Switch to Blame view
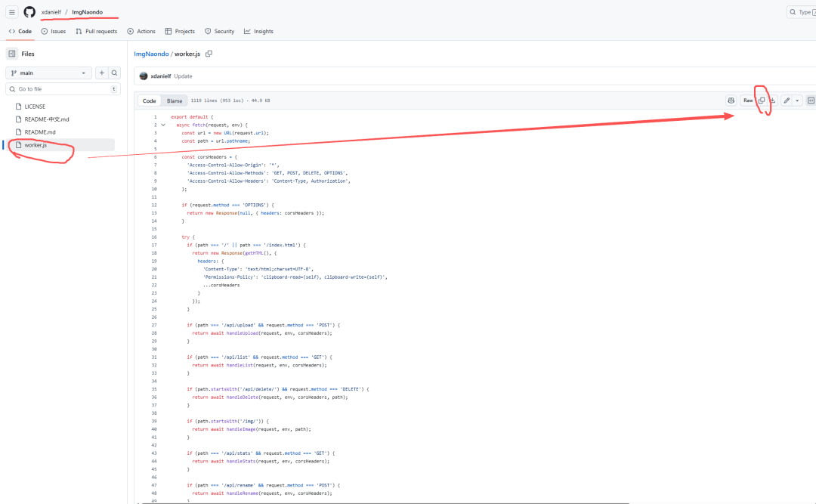 tap(175, 100)
